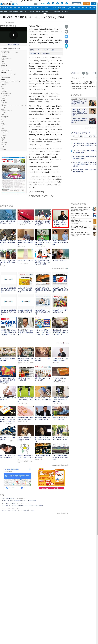Share article on Twitter

[66, 36]
